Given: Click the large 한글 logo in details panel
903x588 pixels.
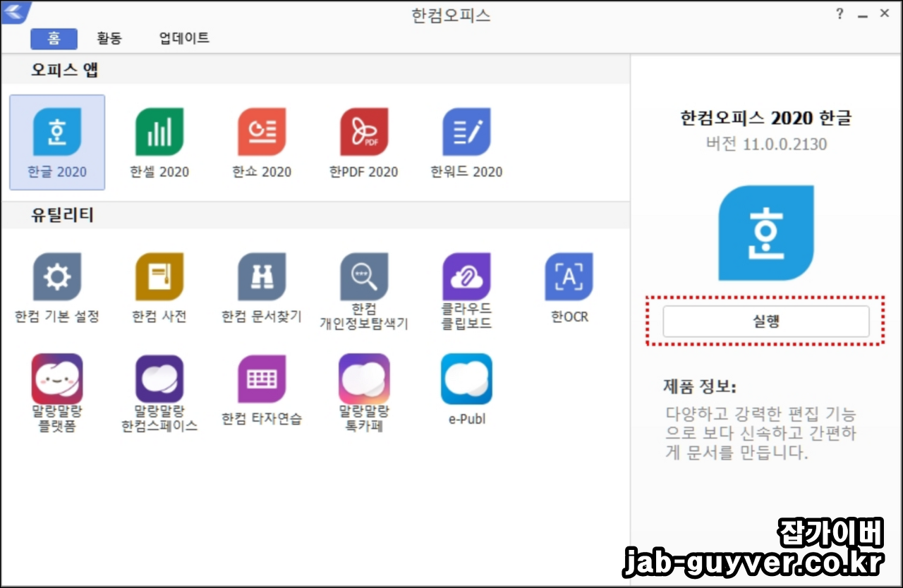Looking at the screenshot, I should click(x=765, y=233).
